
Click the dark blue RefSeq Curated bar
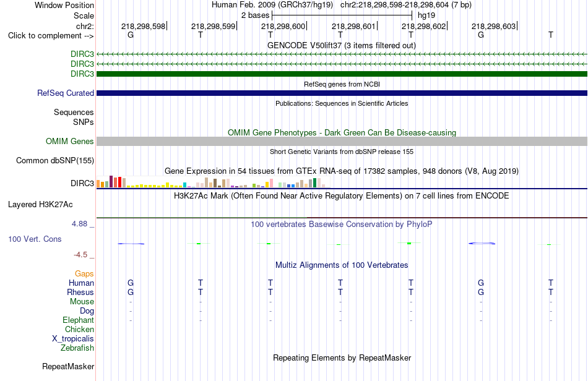point(342,93)
